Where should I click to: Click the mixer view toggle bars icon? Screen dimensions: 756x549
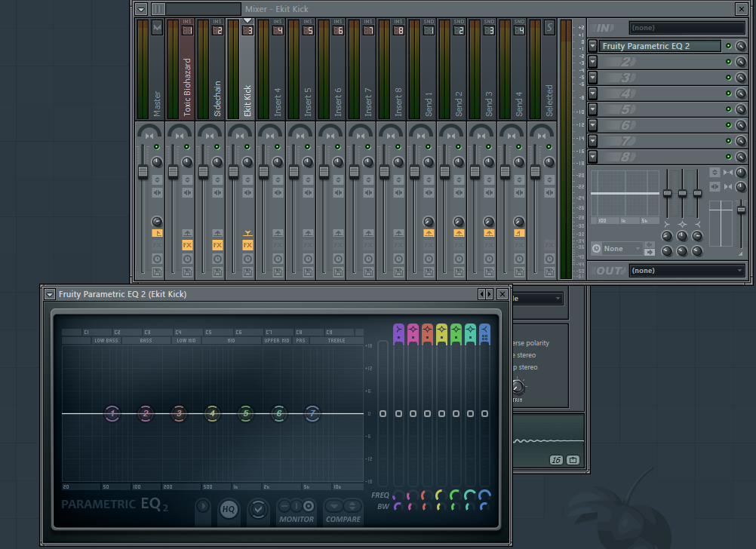(x=158, y=9)
